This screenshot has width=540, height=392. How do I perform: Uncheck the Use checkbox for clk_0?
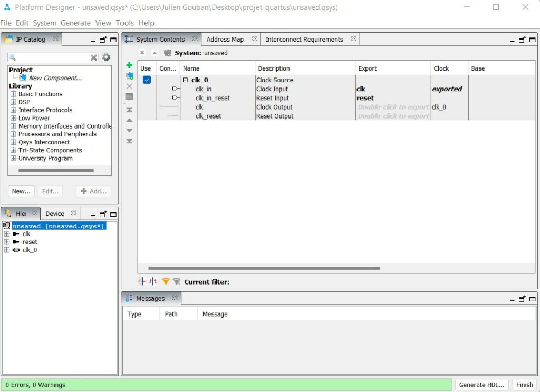(147, 80)
